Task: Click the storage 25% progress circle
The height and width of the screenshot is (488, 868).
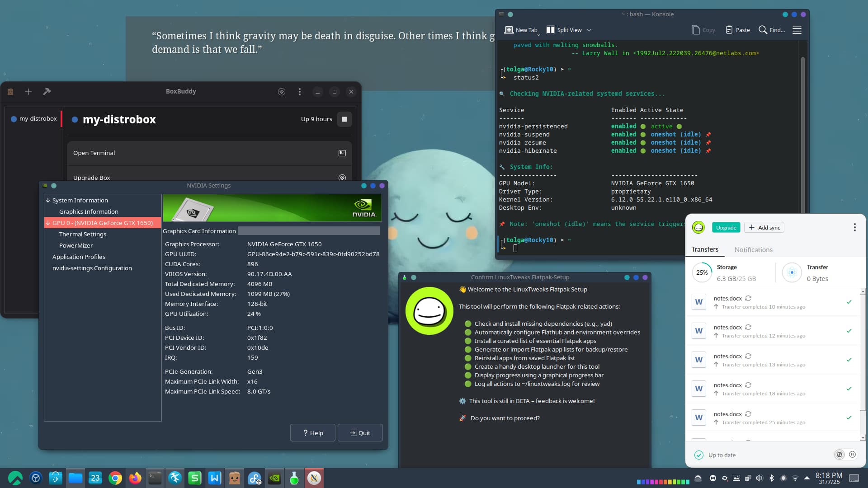Action: (x=702, y=272)
